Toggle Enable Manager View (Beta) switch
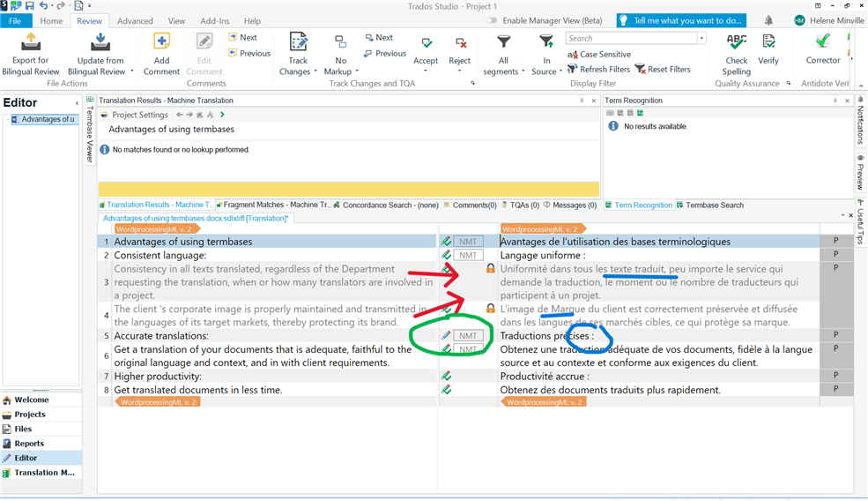 (x=492, y=20)
